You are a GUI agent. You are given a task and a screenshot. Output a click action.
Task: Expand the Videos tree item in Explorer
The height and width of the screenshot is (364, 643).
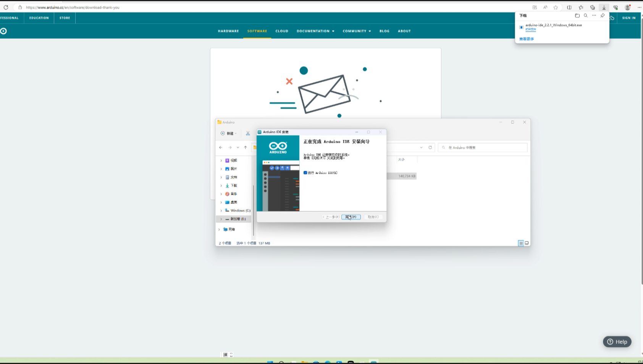coord(221,161)
